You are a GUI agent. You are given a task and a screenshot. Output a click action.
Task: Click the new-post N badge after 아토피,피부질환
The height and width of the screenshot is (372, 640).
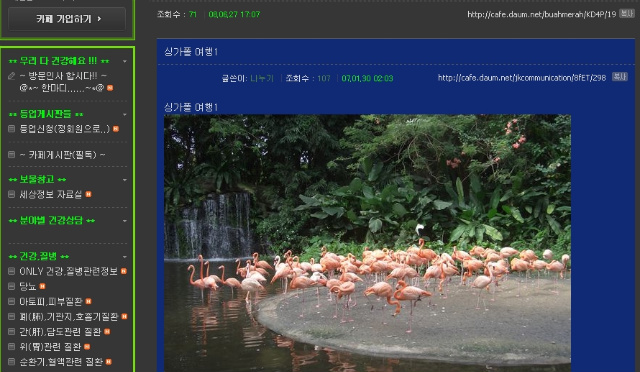(89, 301)
